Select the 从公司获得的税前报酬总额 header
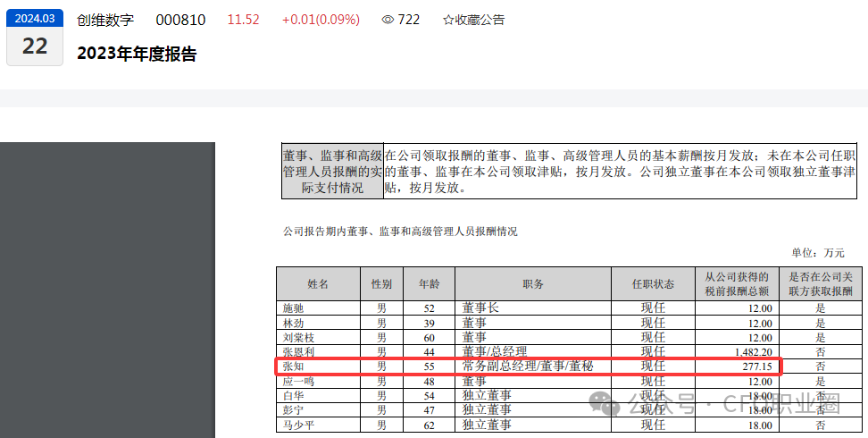This screenshot has width=868, height=438. click(737, 284)
